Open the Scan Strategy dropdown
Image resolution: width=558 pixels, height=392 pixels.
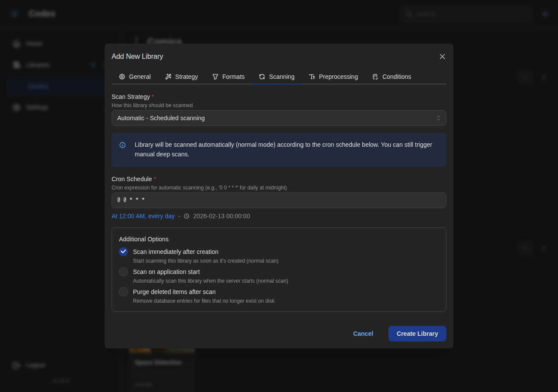pyautogui.click(x=275, y=118)
